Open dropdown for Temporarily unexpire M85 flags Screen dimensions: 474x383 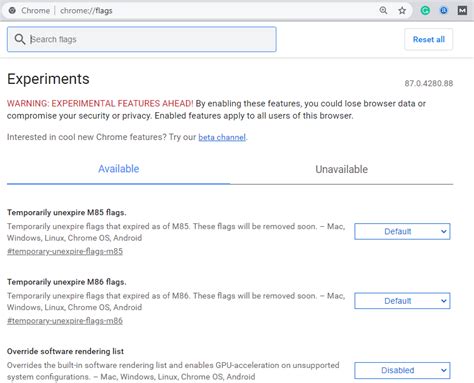coord(402,232)
